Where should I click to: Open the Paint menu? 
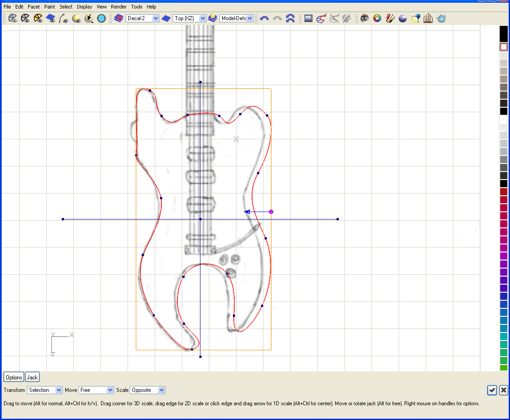point(50,7)
